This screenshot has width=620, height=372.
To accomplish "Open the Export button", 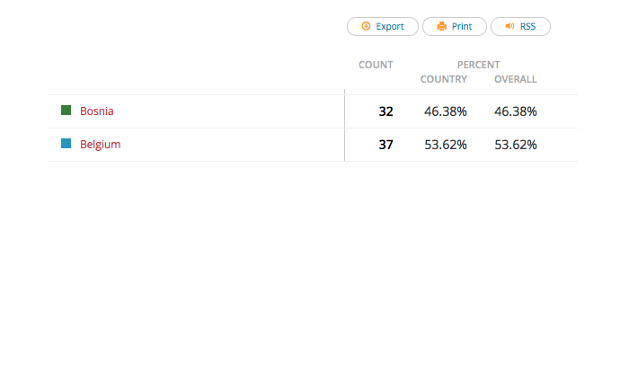I will coord(382,26).
